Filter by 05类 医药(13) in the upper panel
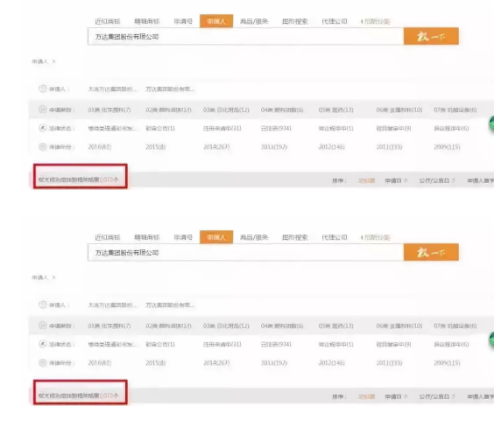 [x=336, y=110]
